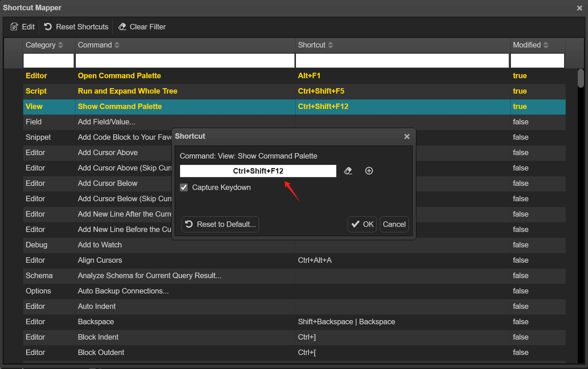Image resolution: width=588 pixels, height=369 pixels.
Task: Close the Shortcut dialog
Action: (407, 136)
